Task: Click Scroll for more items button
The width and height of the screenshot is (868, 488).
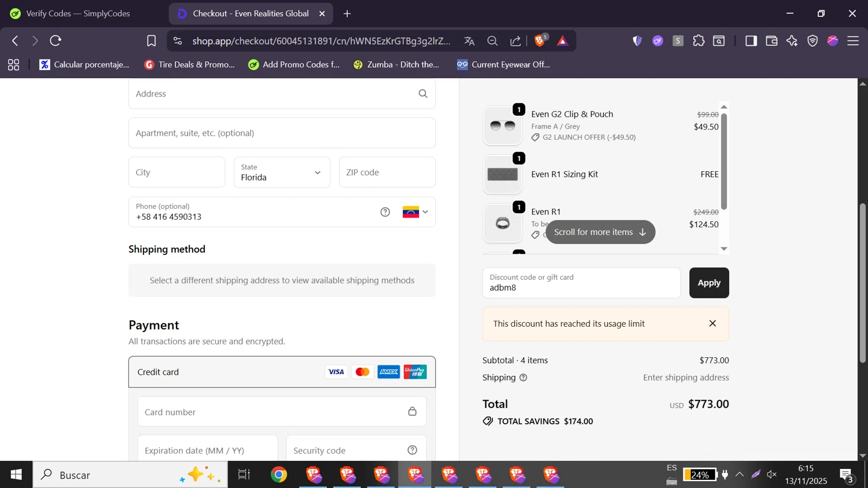Action: (x=600, y=232)
